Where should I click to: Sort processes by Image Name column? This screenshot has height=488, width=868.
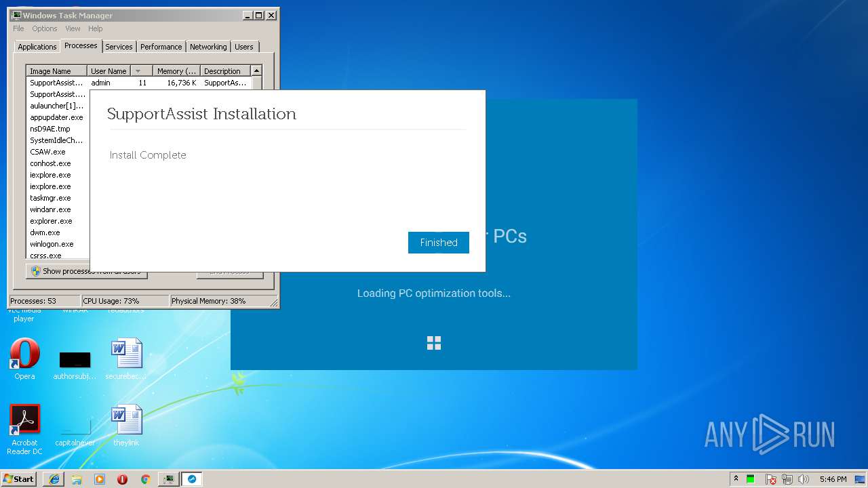tap(57, 71)
